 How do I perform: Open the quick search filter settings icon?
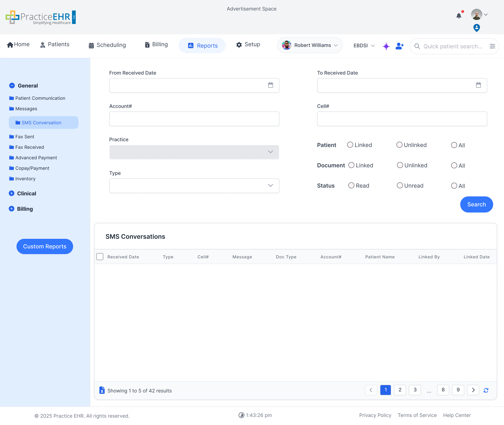(492, 46)
